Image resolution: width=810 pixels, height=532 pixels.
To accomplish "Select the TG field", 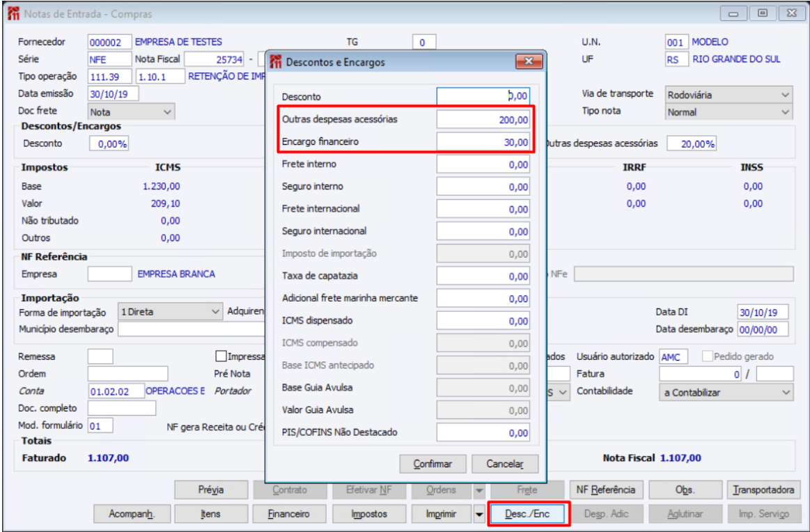I will click(424, 42).
